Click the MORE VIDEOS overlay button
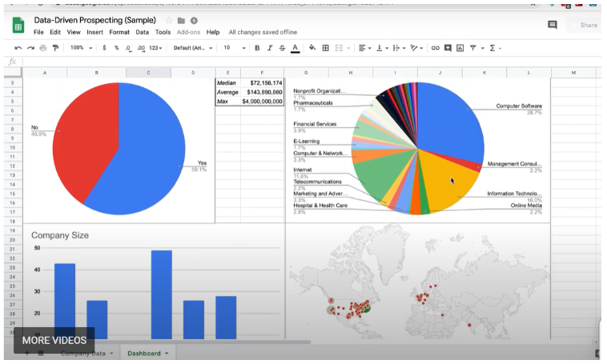Image resolution: width=607 pixels, height=364 pixels. (x=54, y=340)
